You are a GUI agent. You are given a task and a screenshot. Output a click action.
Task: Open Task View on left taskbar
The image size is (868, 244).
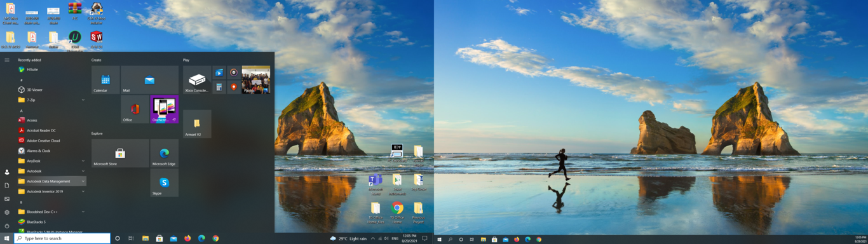coord(131,238)
